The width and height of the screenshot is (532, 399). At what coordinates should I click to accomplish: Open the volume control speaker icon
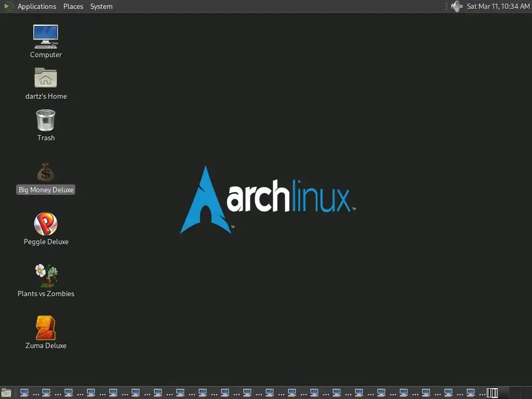[457, 6]
